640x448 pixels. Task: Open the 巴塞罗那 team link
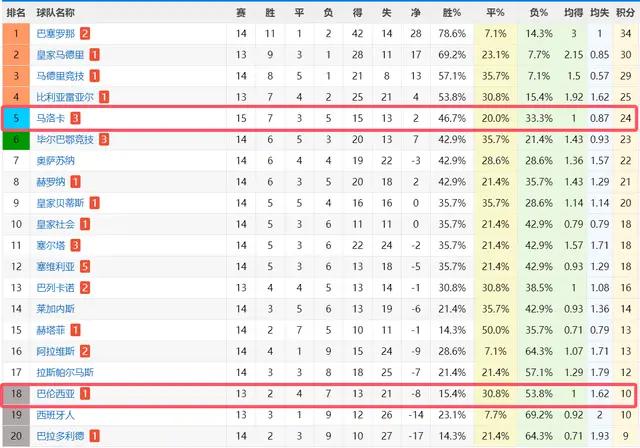(x=56, y=33)
